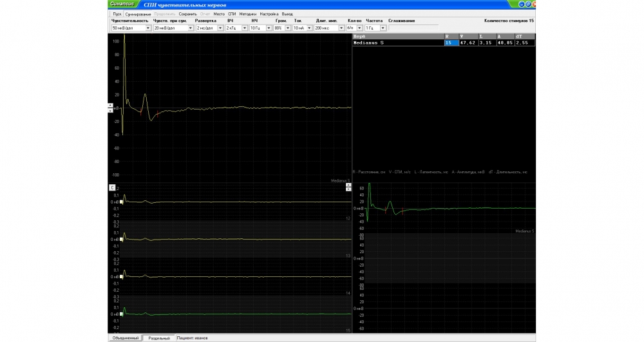644x342 pixels.
Task: Switch to the Объединенный tab
Action: [x=124, y=337]
